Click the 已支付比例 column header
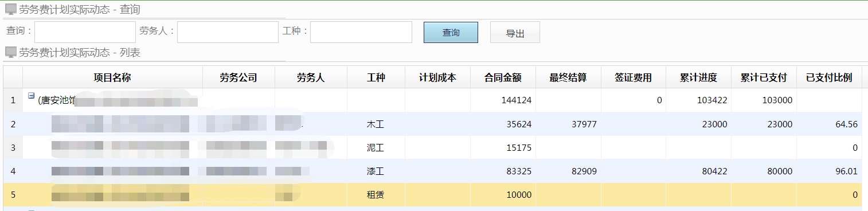This screenshot has height=211, width=868. [x=829, y=77]
